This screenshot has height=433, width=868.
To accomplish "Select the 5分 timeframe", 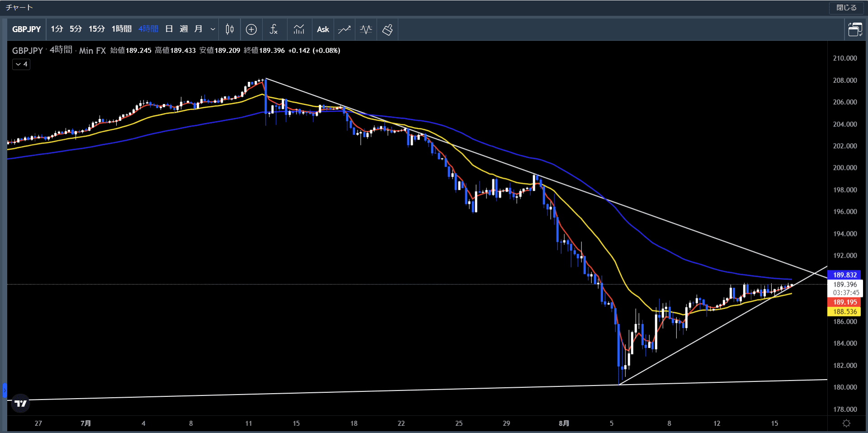I will (x=75, y=29).
